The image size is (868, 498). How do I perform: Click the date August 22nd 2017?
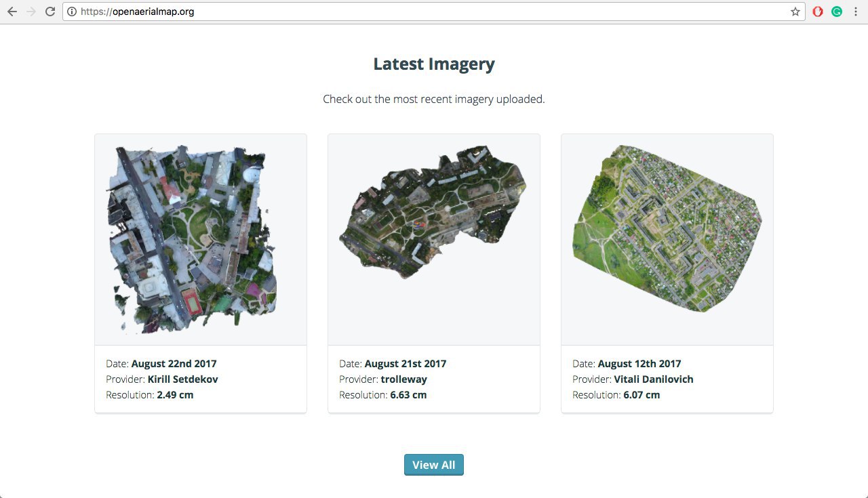click(174, 364)
